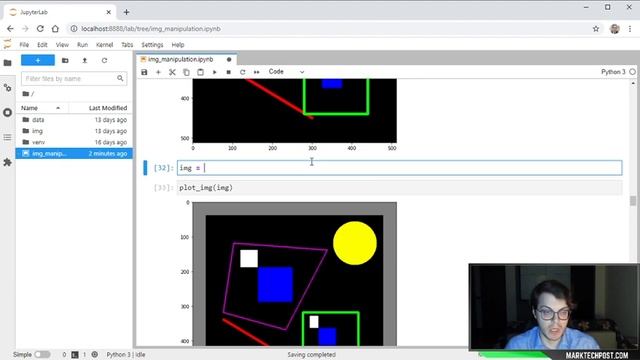Paste cells from the clipboard
The image size is (640, 360).
click(x=200, y=72)
